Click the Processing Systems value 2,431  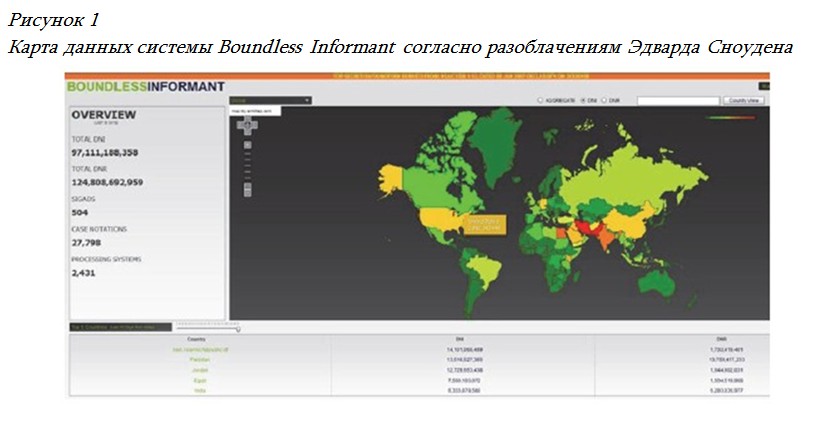point(83,273)
